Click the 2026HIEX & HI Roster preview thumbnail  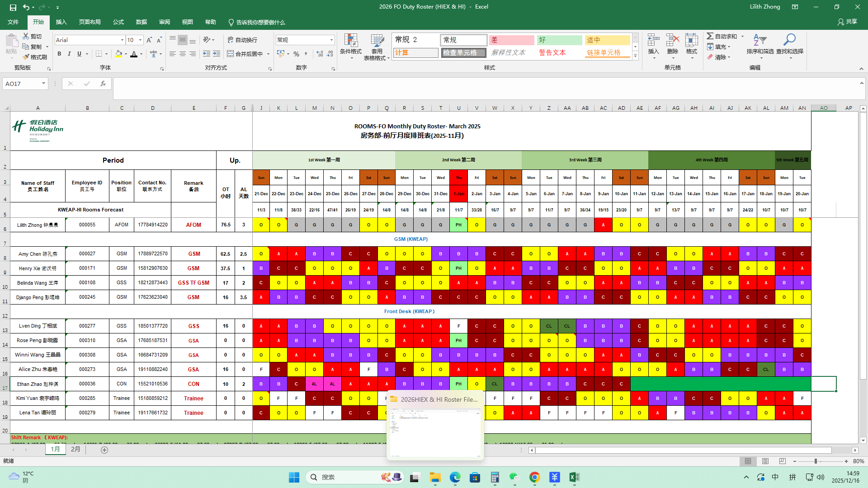[x=435, y=433]
